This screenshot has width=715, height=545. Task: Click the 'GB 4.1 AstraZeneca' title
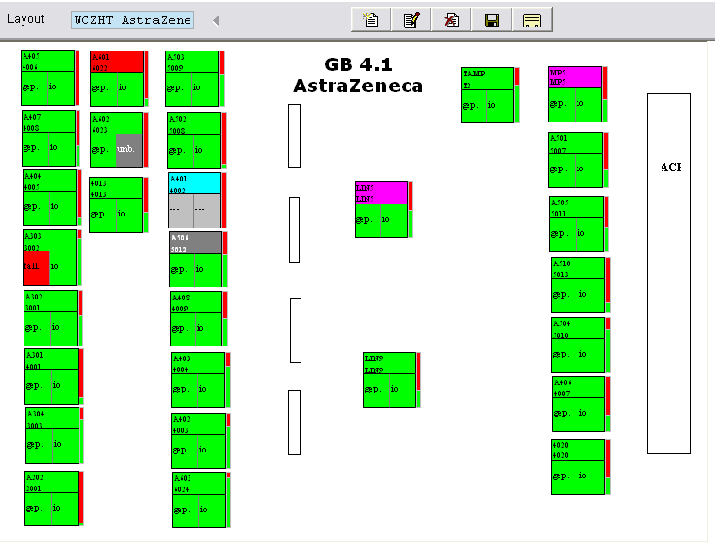pyautogui.click(x=358, y=75)
